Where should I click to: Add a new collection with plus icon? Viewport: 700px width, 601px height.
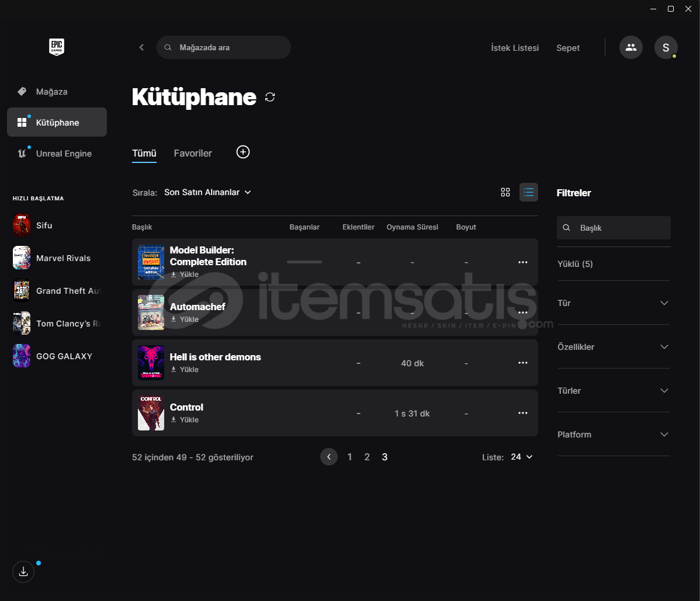coord(243,152)
